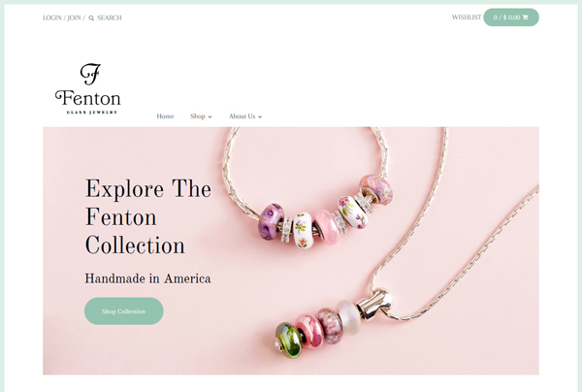The width and height of the screenshot is (582, 392).
Task: Click the Fenton Glass Jewelry wordmark
Action: point(88,102)
